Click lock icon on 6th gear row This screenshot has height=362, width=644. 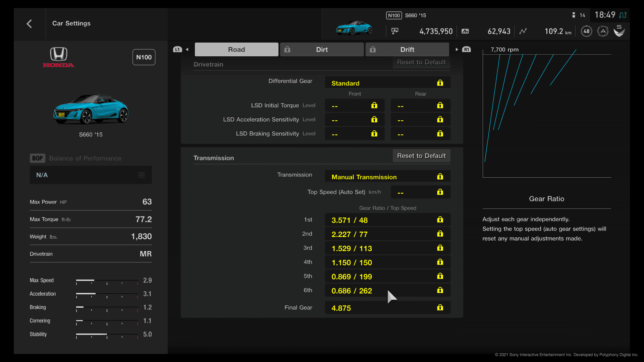[440, 290]
